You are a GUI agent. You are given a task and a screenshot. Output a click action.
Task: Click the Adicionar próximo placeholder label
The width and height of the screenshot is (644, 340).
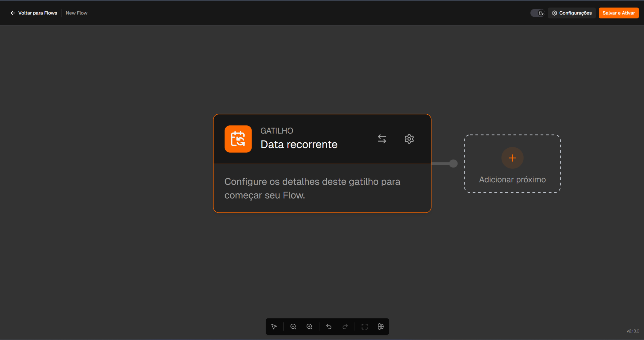(x=512, y=179)
